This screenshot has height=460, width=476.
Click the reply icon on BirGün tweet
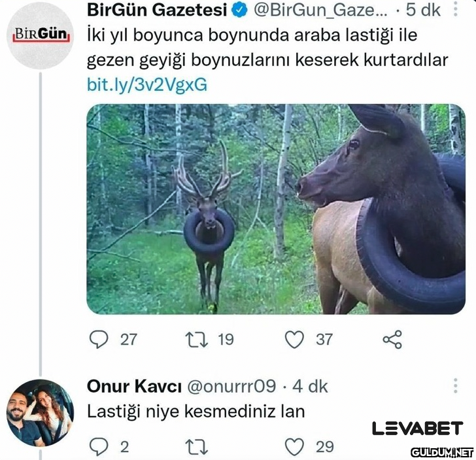click(x=99, y=339)
